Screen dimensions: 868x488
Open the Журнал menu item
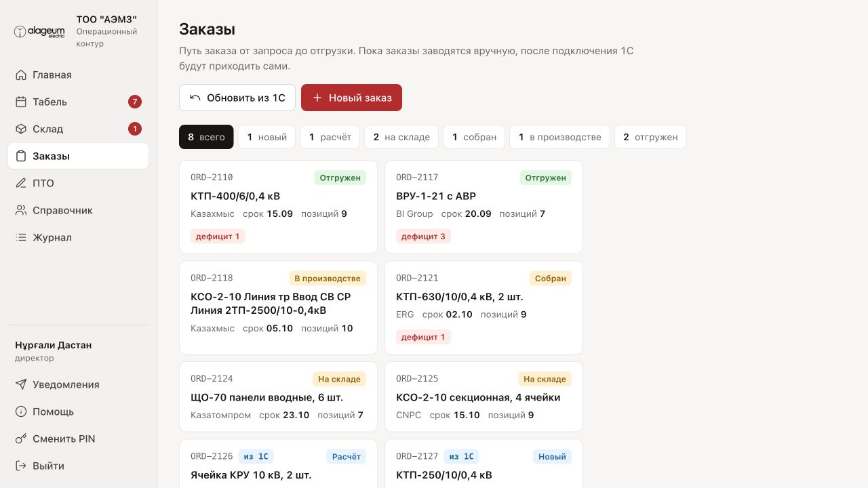point(78,237)
